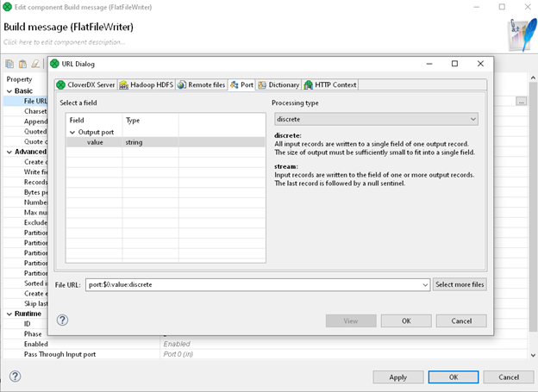
Task: Open the File URL history dropdown arrow
Action: coord(425,284)
